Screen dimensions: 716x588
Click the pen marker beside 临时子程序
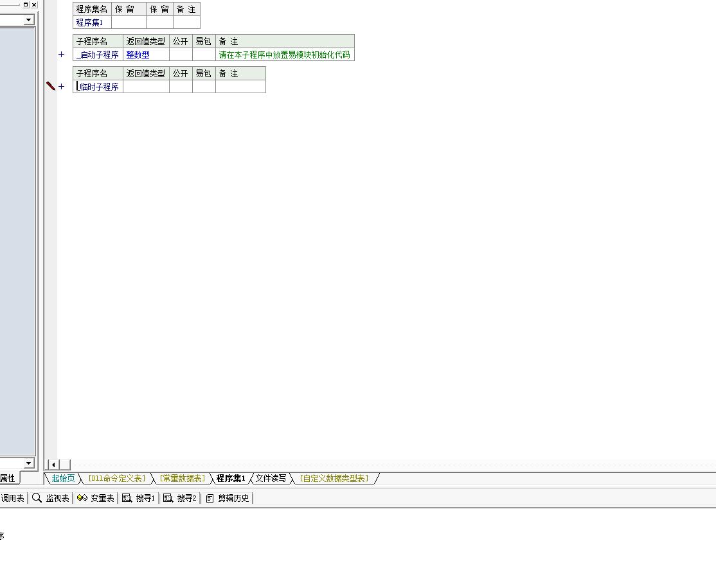(x=51, y=86)
